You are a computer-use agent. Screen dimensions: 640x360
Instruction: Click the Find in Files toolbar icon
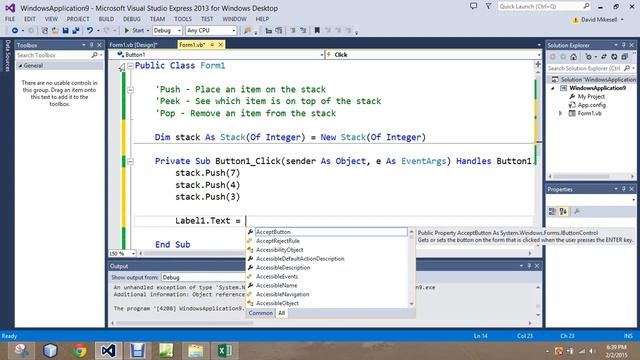coord(247,31)
